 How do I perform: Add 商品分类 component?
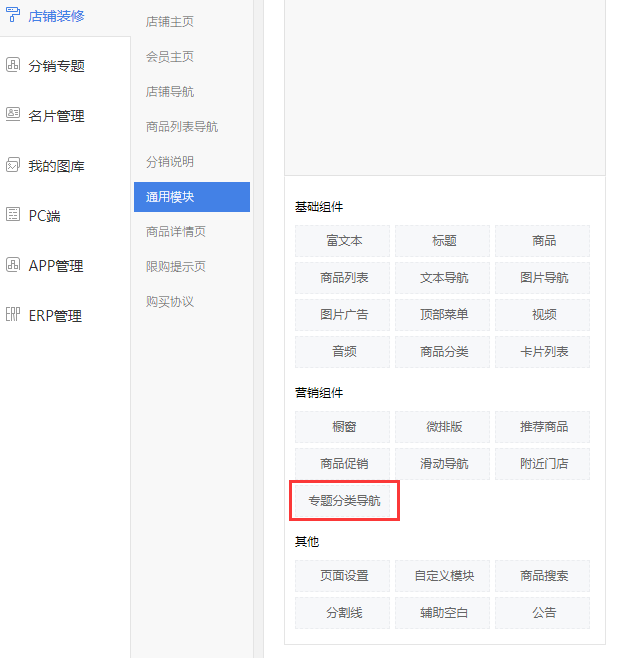(442, 352)
